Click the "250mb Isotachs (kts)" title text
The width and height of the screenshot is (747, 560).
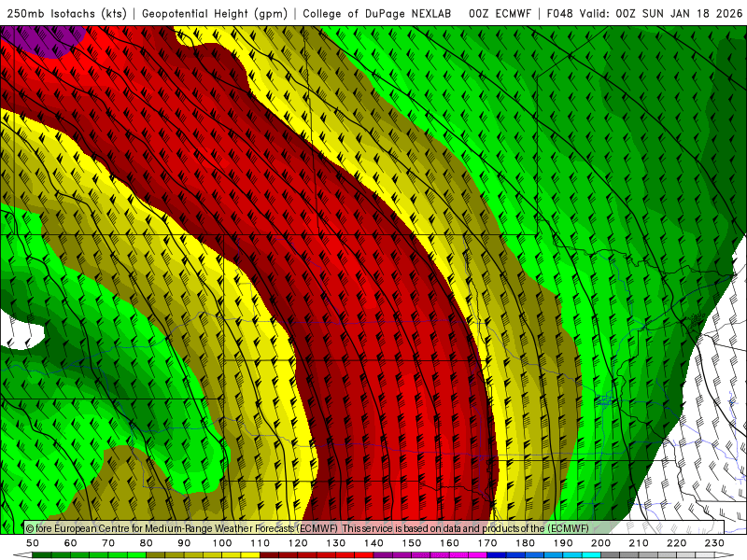(x=66, y=13)
